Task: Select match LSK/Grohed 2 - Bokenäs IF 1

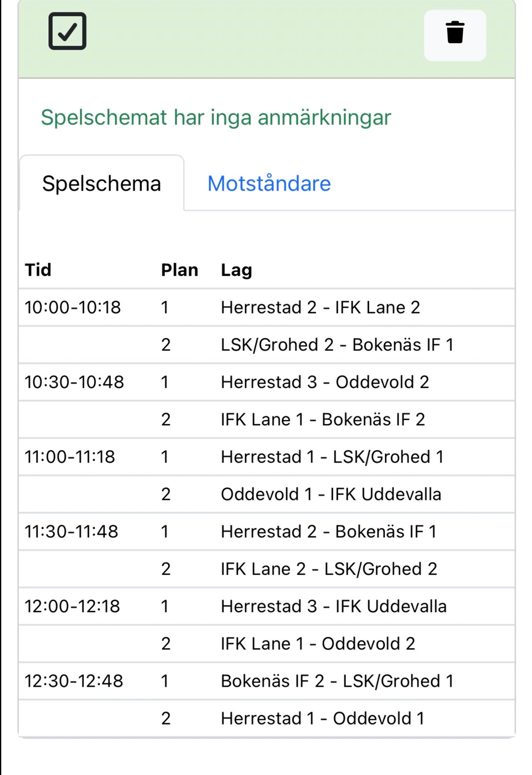Action: 337,344
